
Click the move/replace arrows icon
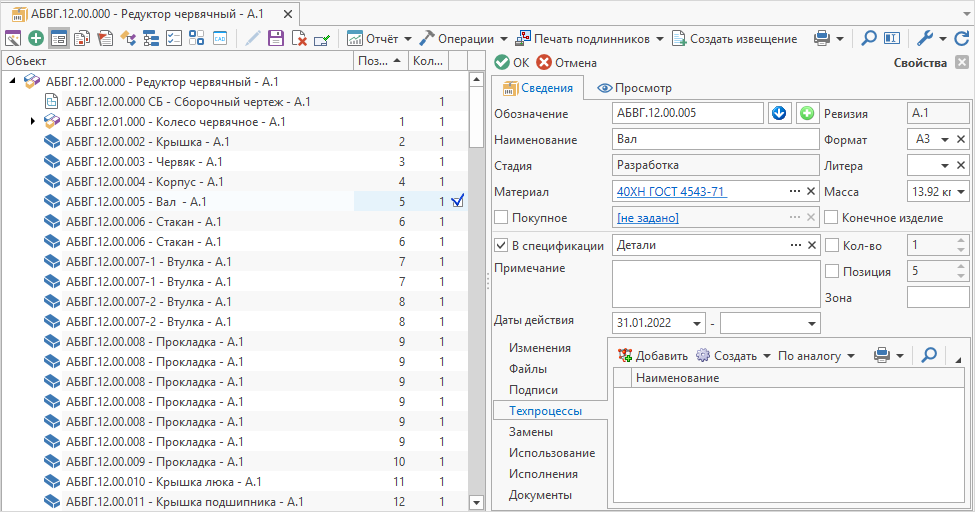128,39
